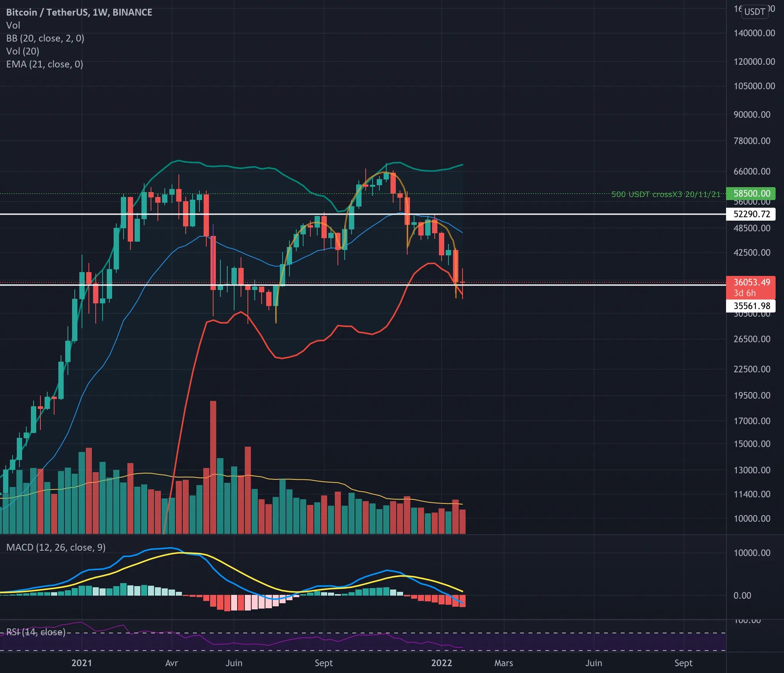Click the 0.00 label on MACD axis

coord(742,595)
